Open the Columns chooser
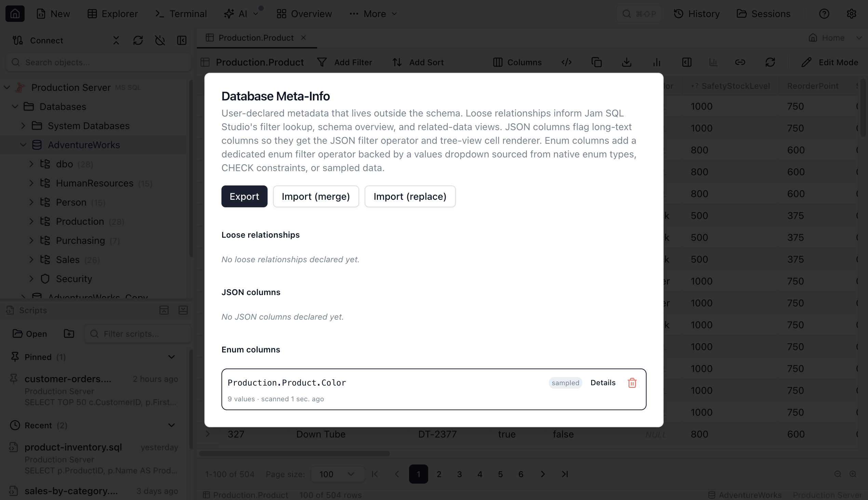Image resolution: width=868 pixels, height=500 pixels. (517, 62)
